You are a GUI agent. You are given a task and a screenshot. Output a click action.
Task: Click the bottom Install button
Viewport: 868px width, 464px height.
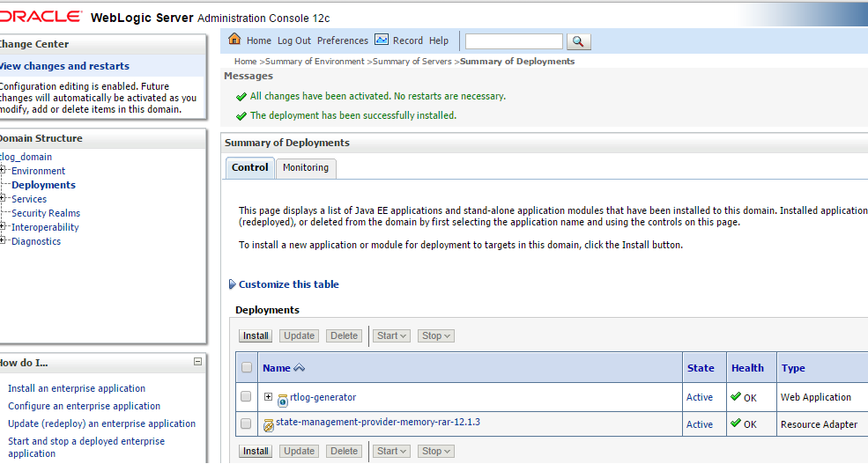(x=256, y=452)
